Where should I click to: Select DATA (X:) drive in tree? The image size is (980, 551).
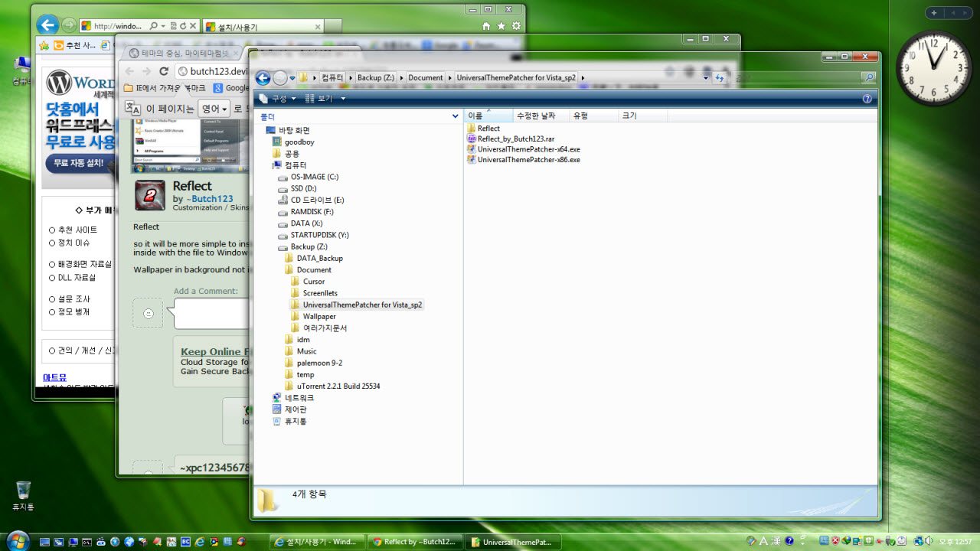click(x=300, y=223)
